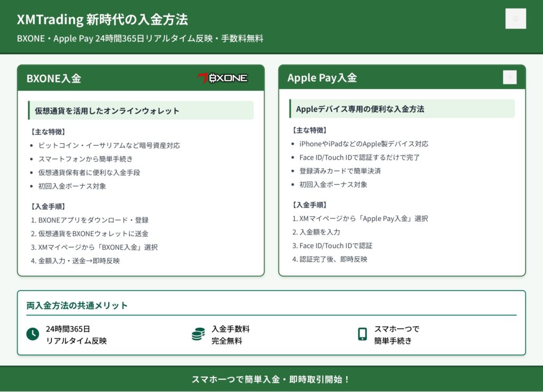This screenshot has width=543, height=392.
Task: Click the subtitle mentioning 手数料無料 in banner
Action: pyautogui.click(x=140, y=39)
